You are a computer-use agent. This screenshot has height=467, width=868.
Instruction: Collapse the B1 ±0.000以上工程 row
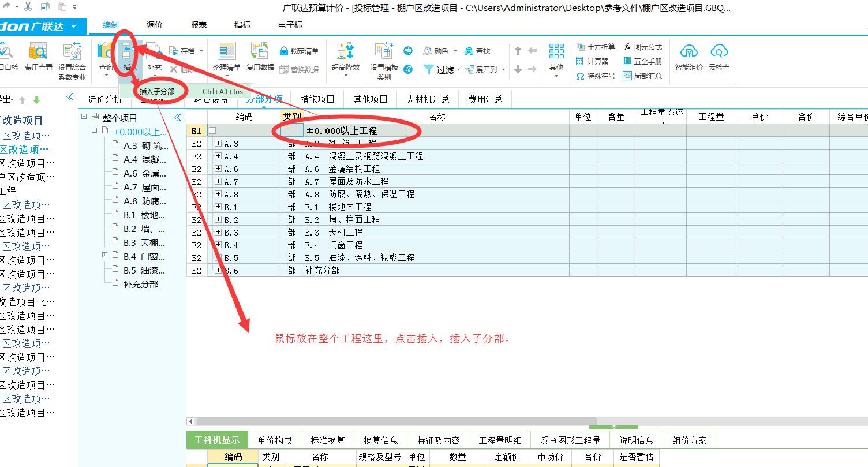[212, 130]
